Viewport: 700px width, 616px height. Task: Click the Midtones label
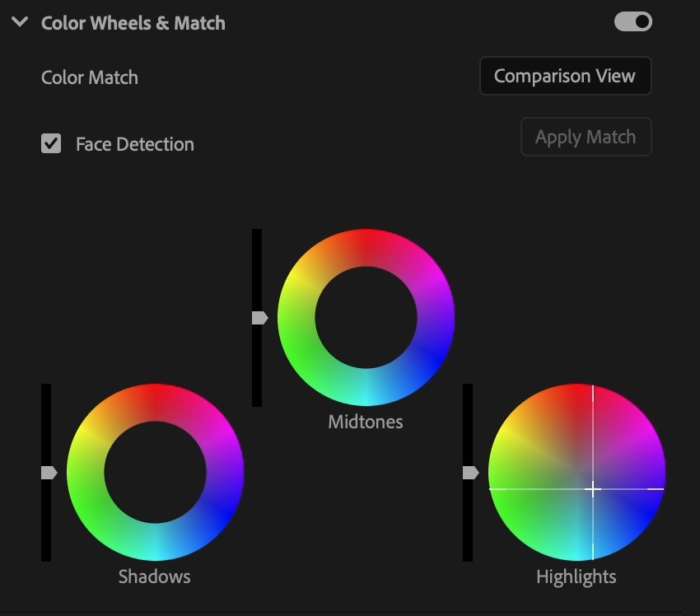pyautogui.click(x=366, y=422)
